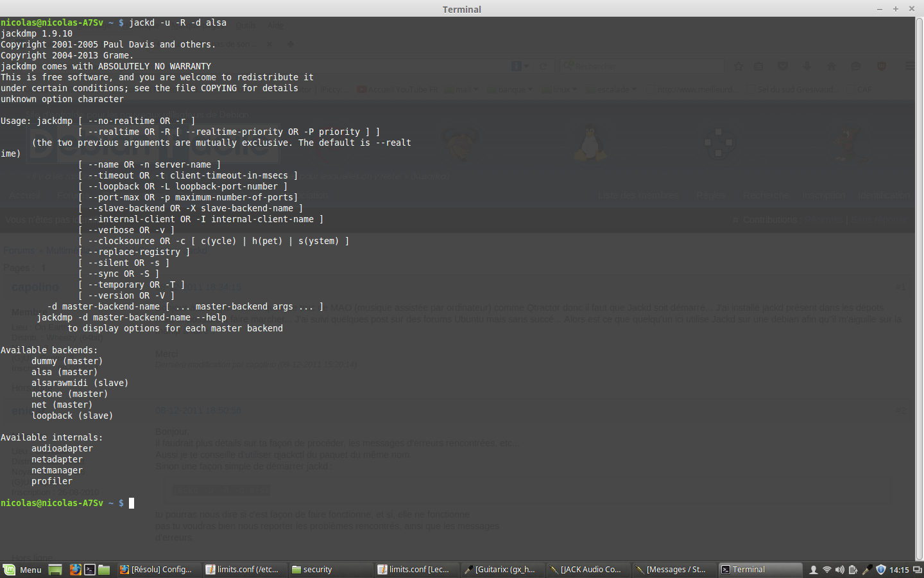Click the 'unknown option character' error line
Screen dimensions: 924x578
[62, 99]
